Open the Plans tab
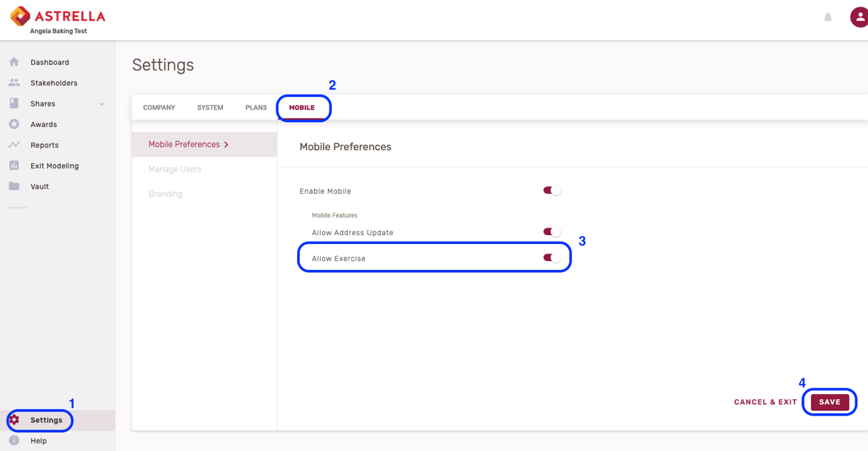Image resolution: width=868 pixels, height=451 pixels. [x=256, y=108]
